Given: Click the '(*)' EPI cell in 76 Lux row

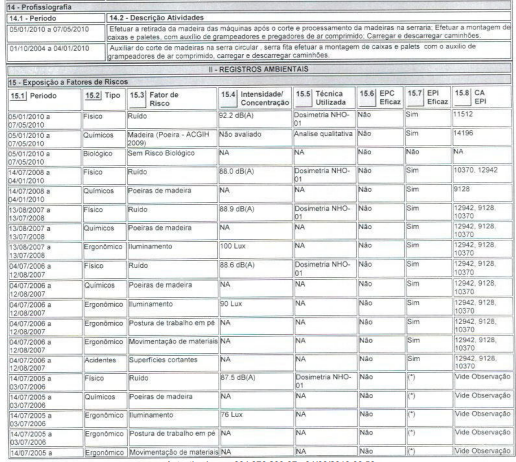Looking at the screenshot, I should (411, 414).
